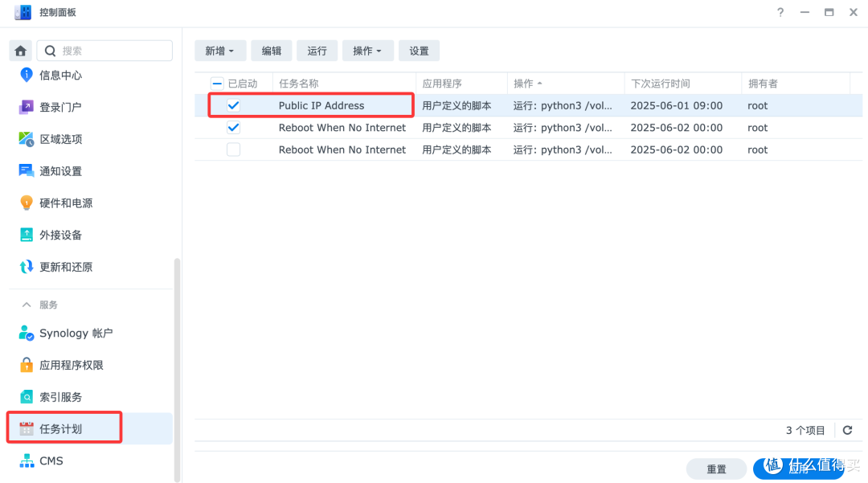Collapse the 服务 section
Viewport: 868px width, 483px height.
click(26, 305)
